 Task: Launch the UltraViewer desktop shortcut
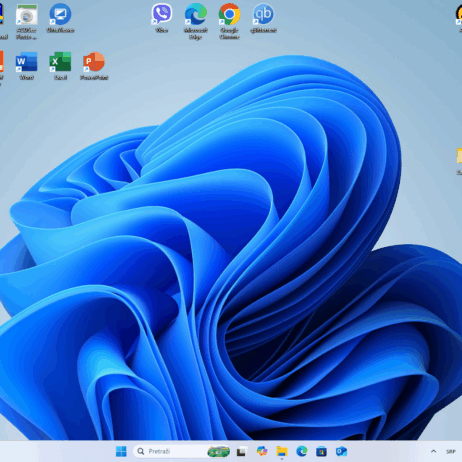60,18
